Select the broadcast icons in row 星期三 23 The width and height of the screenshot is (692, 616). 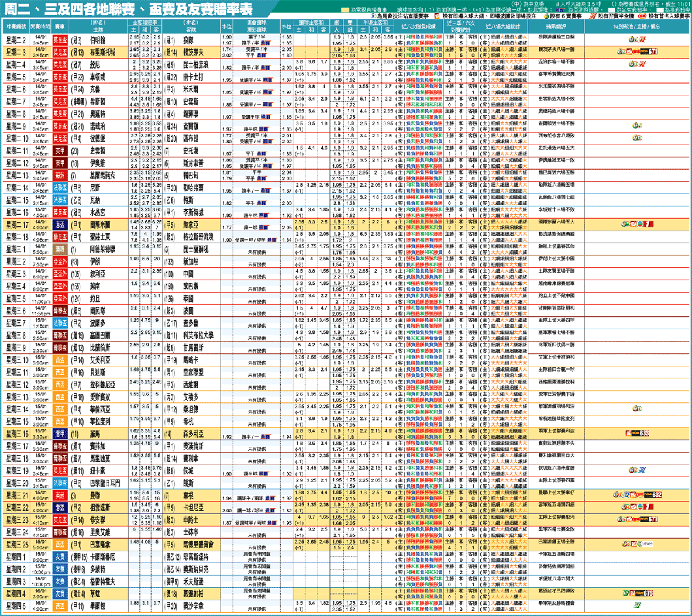tap(637, 519)
